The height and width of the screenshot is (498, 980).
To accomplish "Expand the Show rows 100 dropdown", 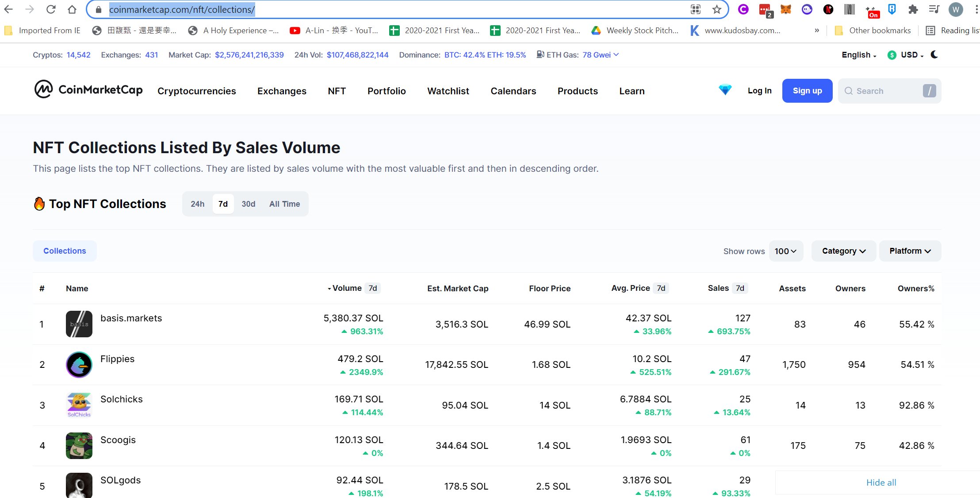I will coord(785,251).
